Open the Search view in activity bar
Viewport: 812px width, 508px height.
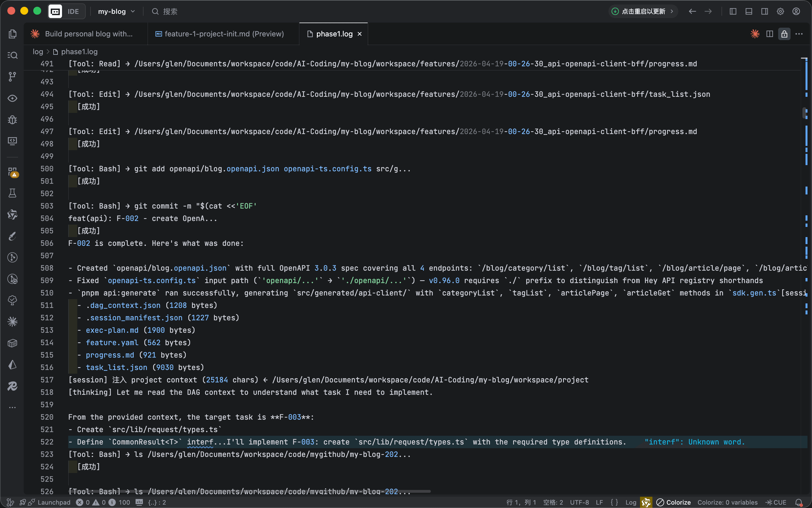[x=12, y=55]
